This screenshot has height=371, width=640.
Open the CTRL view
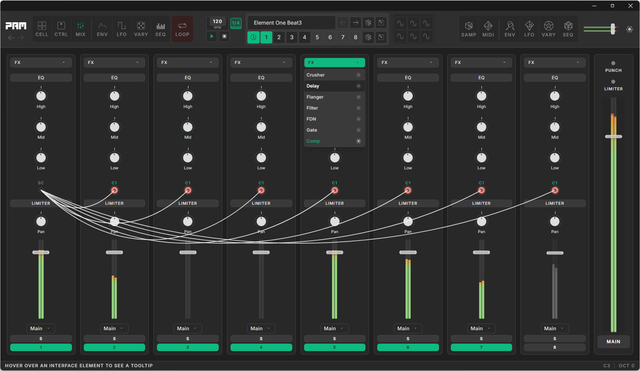tap(61, 29)
